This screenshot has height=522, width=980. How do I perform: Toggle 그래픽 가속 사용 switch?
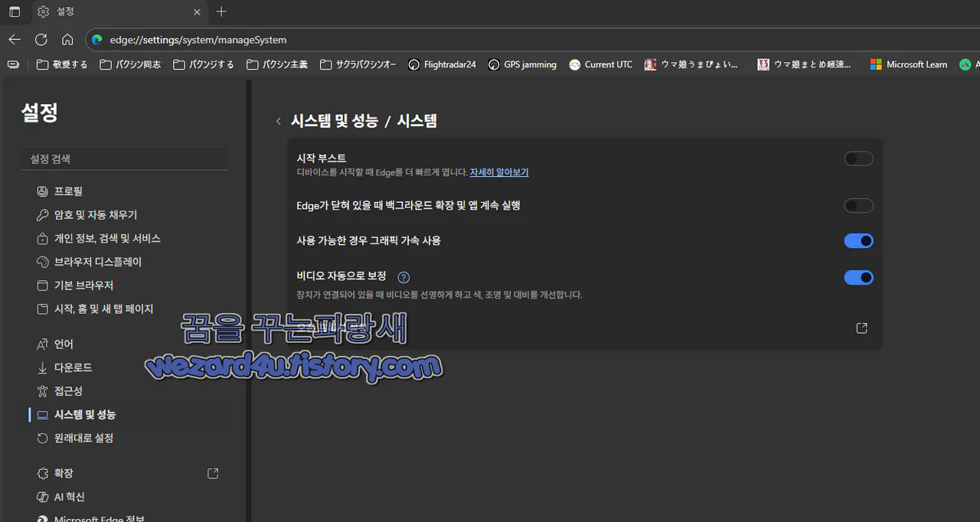858,240
